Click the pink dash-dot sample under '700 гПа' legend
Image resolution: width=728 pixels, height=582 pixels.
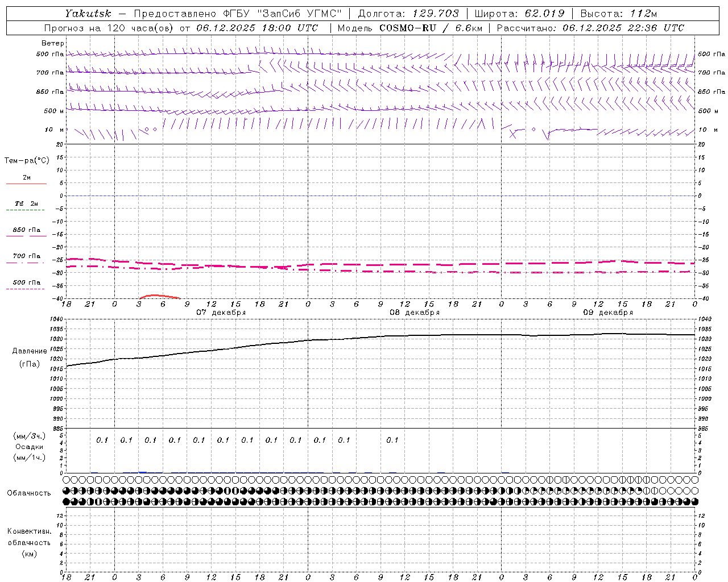pyautogui.click(x=26, y=263)
